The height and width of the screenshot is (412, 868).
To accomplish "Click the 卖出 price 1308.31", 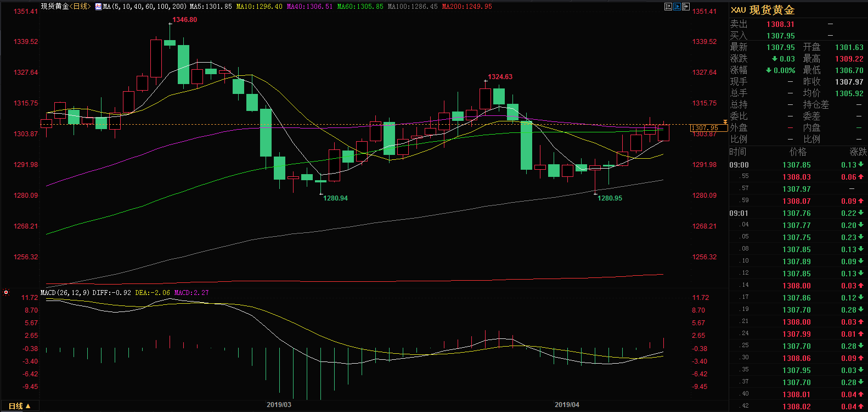I will pyautogui.click(x=780, y=24).
